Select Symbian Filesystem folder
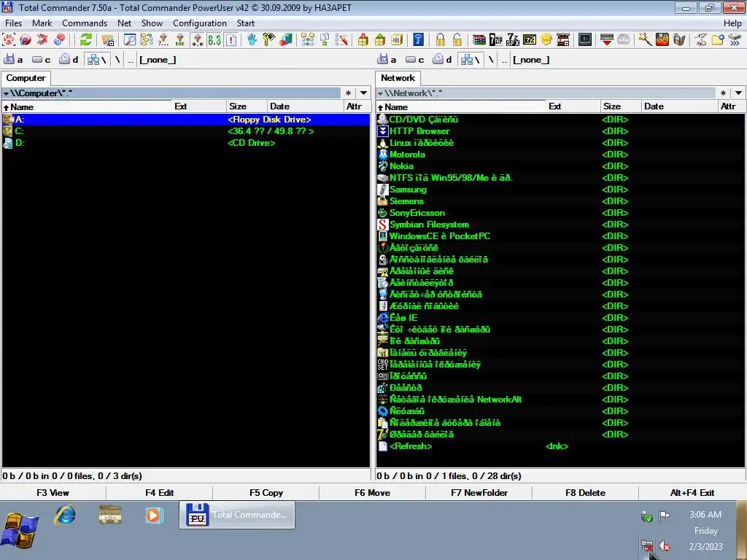Image resolution: width=747 pixels, height=560 pixels. [x=561, y=225]
